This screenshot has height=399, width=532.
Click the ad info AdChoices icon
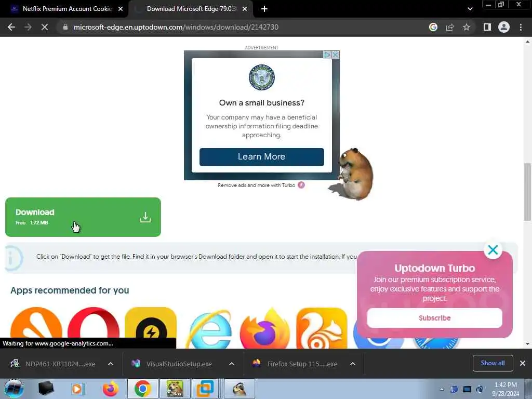pos(327,55)
